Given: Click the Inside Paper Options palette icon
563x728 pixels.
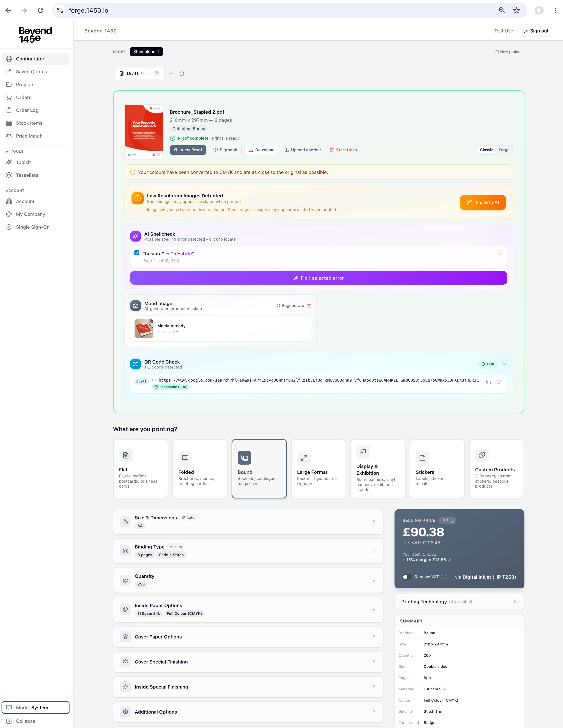Looking at the screenshot, I should coord(125,609).
